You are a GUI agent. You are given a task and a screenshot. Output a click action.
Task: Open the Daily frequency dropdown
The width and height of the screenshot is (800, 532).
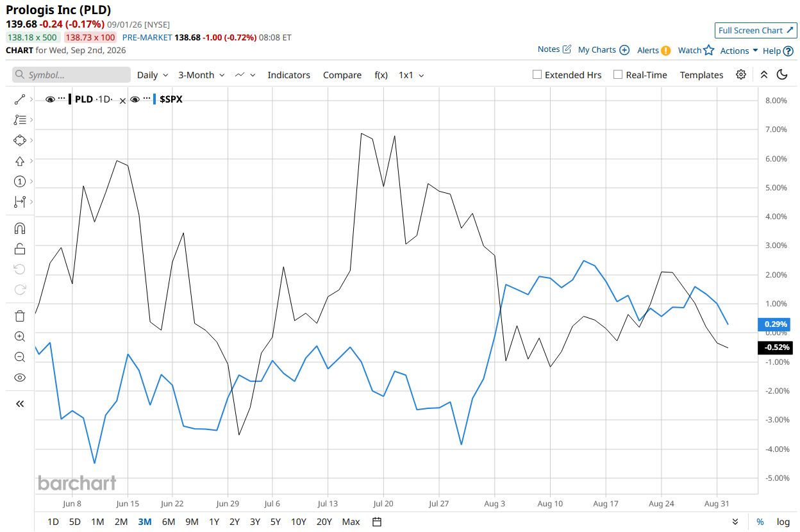coord(153,75)
